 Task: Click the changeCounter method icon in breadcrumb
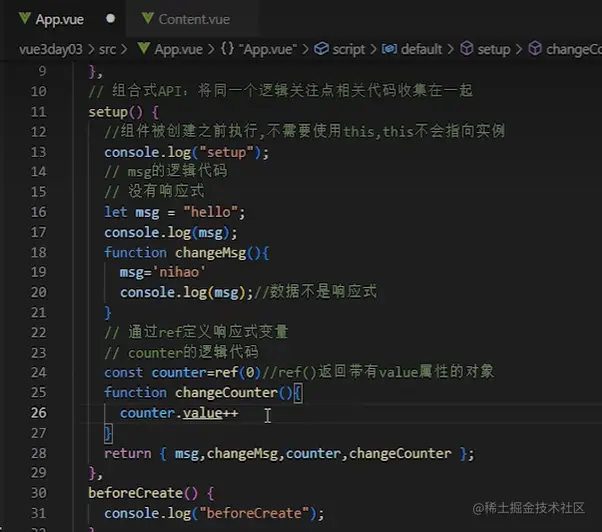535,49
